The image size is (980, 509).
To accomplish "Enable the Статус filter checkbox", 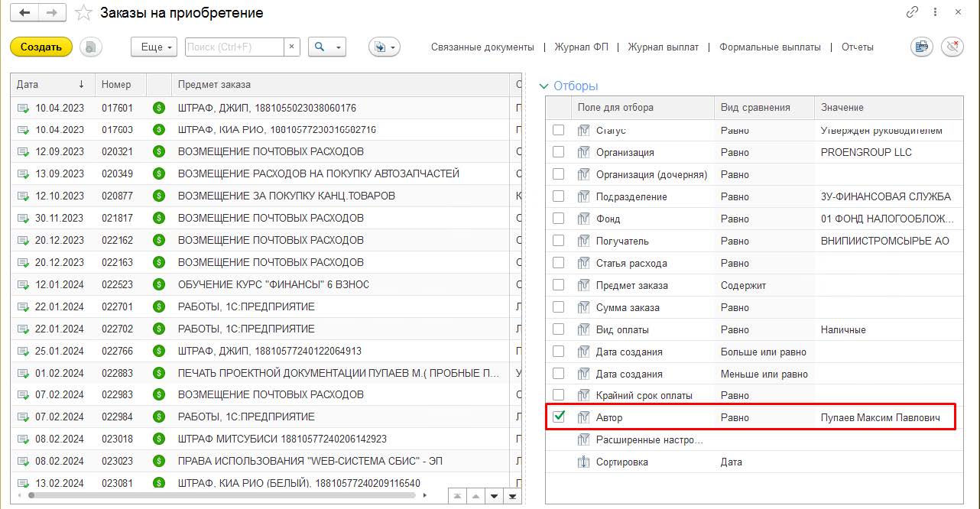I will pos(559,130).
